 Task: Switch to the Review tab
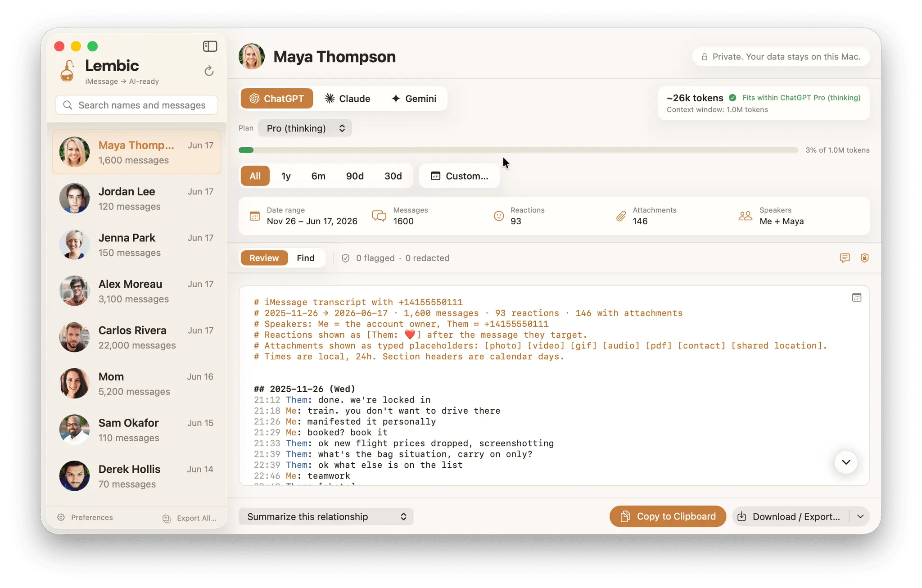(x=264, y=258)
